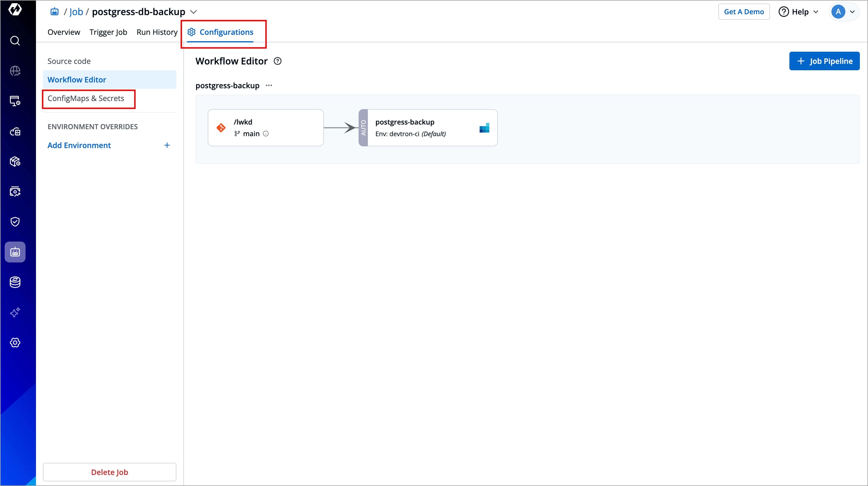Click the AI sparkle sidebar icon

click(x=15, y=312)
